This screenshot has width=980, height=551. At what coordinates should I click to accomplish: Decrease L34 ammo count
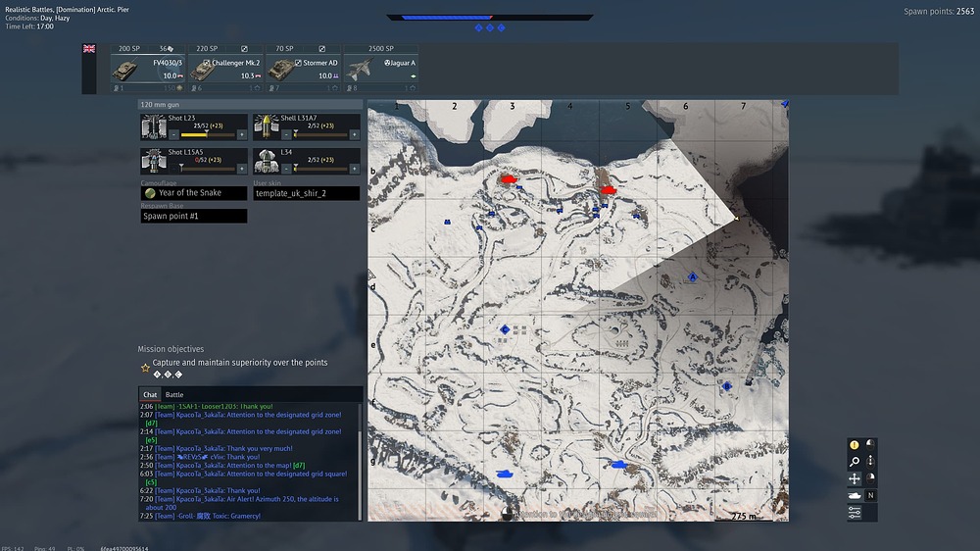(x=286, y=169)
